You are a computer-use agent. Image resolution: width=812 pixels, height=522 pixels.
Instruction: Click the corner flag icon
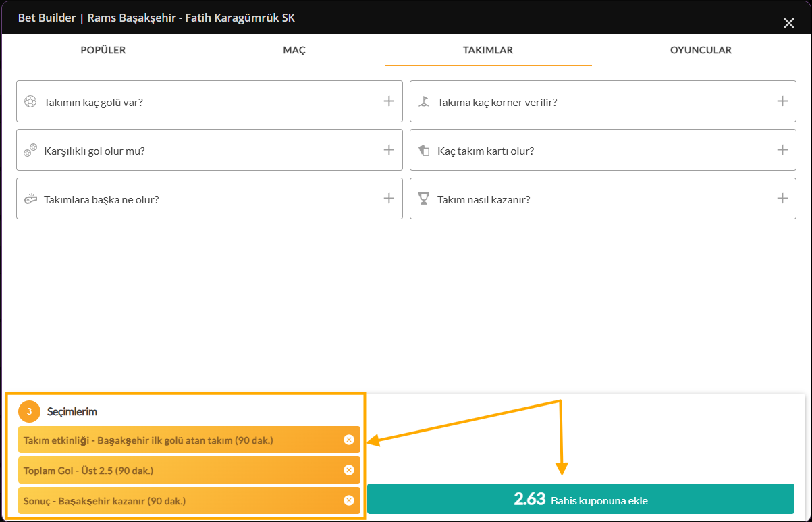pyautogui.click(x=423, y=102)
